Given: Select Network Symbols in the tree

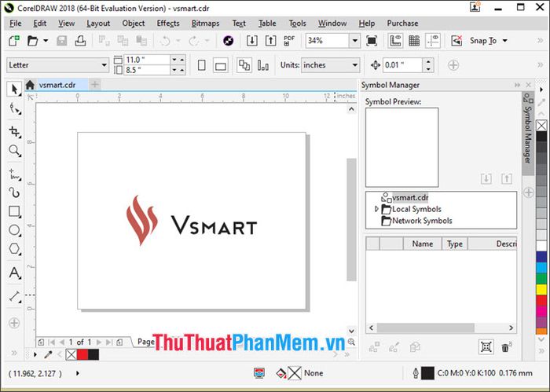Looking at the screenshot, I should point(422,221).
